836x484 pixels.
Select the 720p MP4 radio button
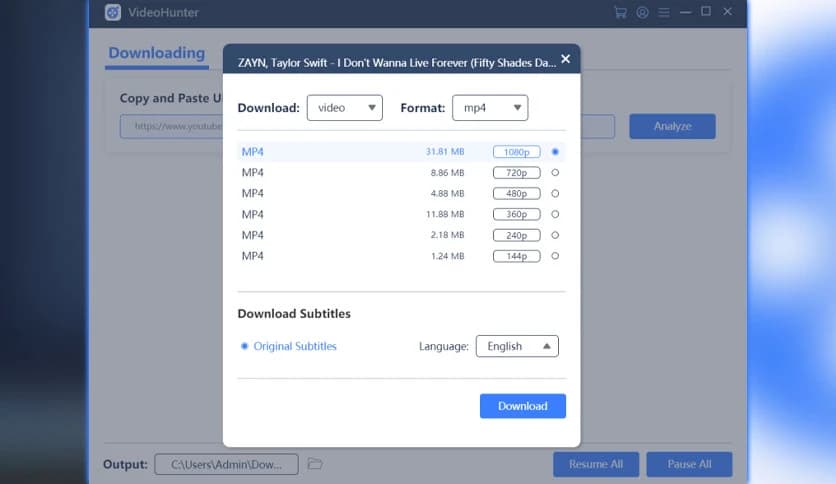(555, 173)
